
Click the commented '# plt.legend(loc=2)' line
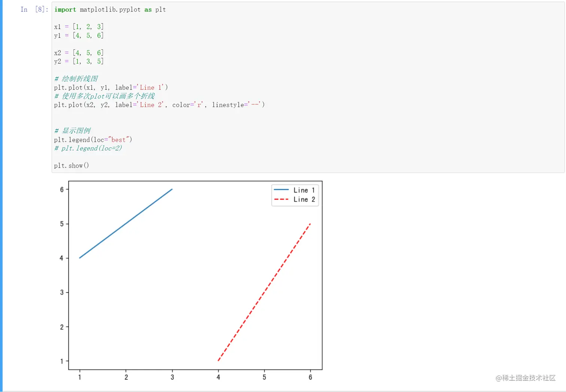(88, 148)
